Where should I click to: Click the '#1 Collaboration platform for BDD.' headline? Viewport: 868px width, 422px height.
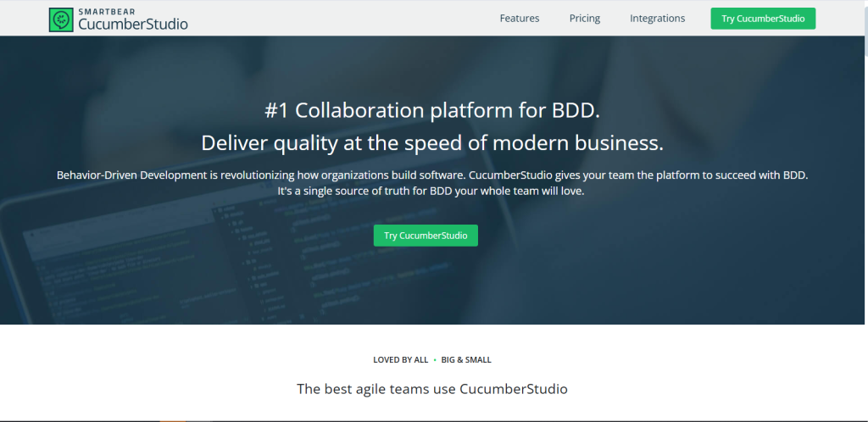432,111
